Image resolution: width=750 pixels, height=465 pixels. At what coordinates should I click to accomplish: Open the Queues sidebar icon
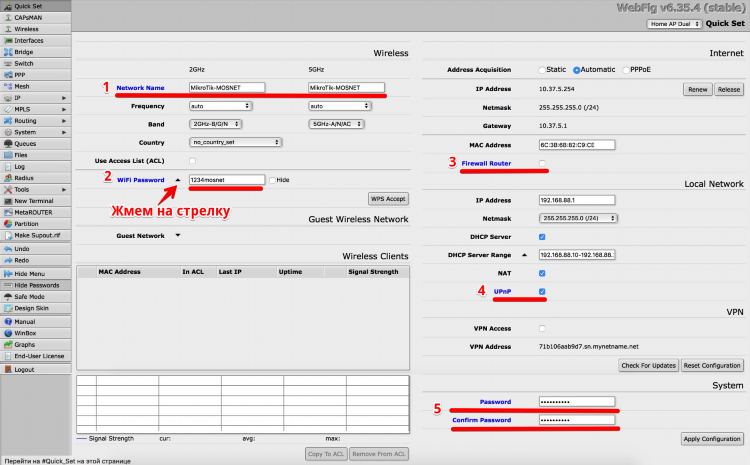(x=8, y=144)
